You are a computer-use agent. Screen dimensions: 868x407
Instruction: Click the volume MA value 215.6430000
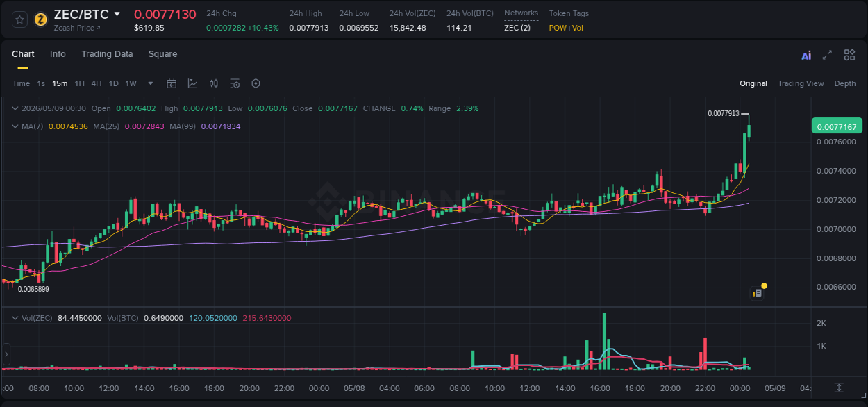coord(267,318)
